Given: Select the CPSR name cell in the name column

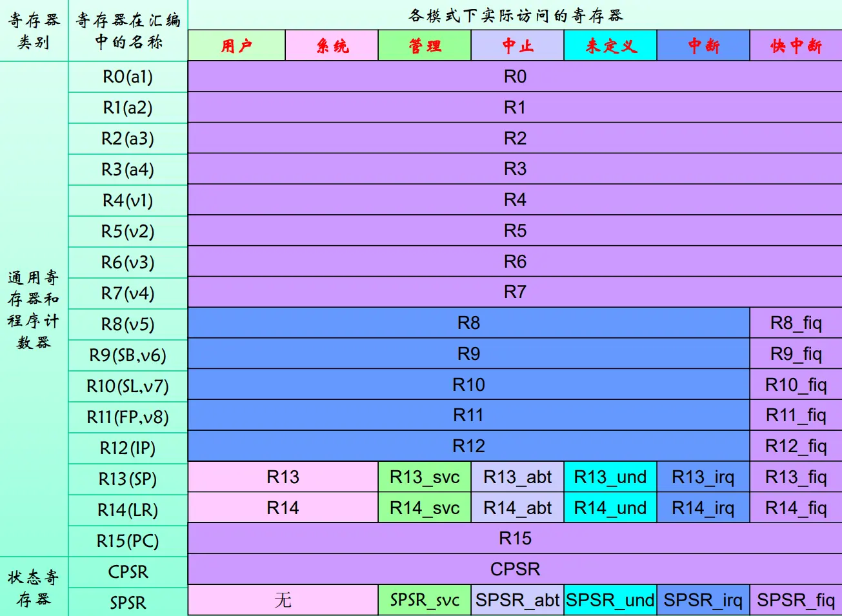Looking at the screenshot, I should [128, 572].
